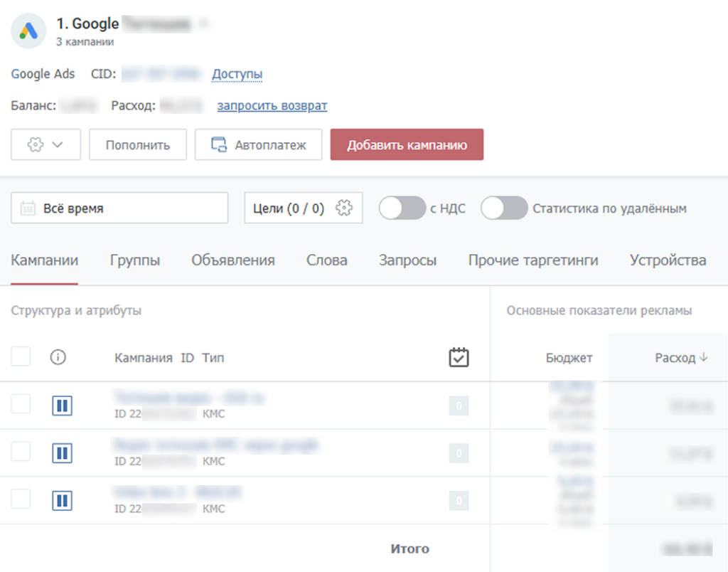Open the Всё время date range picker
Screen dimensions: 728x572
coord(119,208)
